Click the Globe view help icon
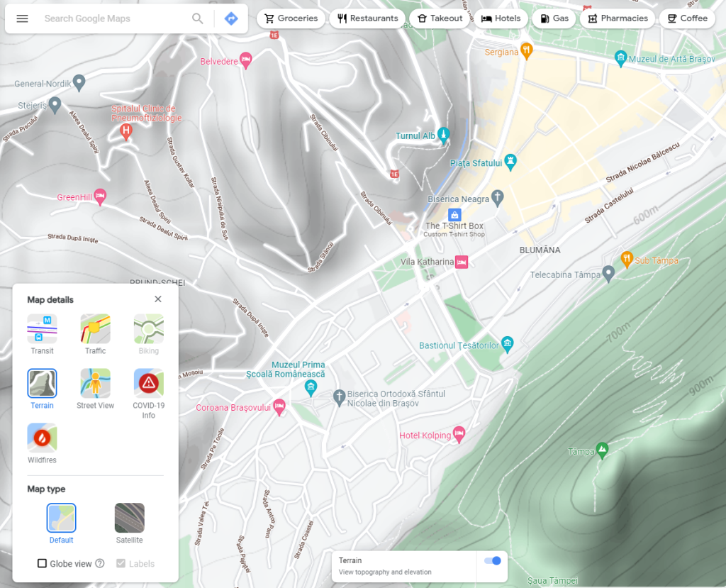The width and height of the screenshot is (726, 588). [x=100, y=563]
